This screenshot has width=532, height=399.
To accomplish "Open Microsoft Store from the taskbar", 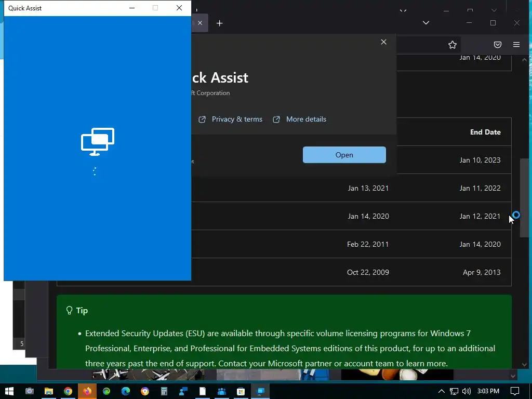I will tap(241, 391).
